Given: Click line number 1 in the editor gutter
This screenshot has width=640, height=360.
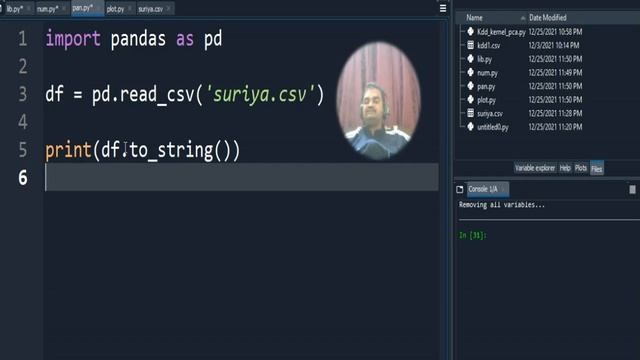Looking at the screenshot, I should (x=23, y=39).
